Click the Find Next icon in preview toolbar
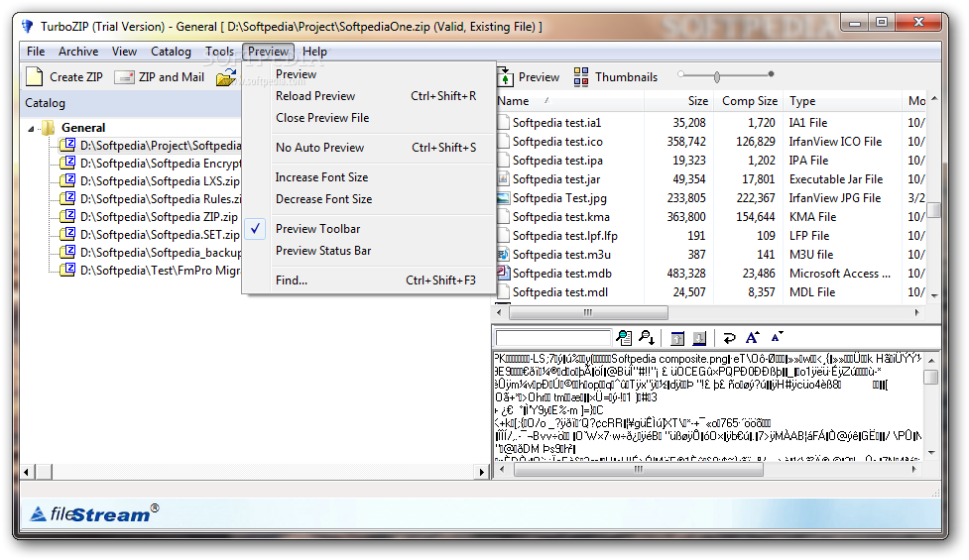 [647, 338]
